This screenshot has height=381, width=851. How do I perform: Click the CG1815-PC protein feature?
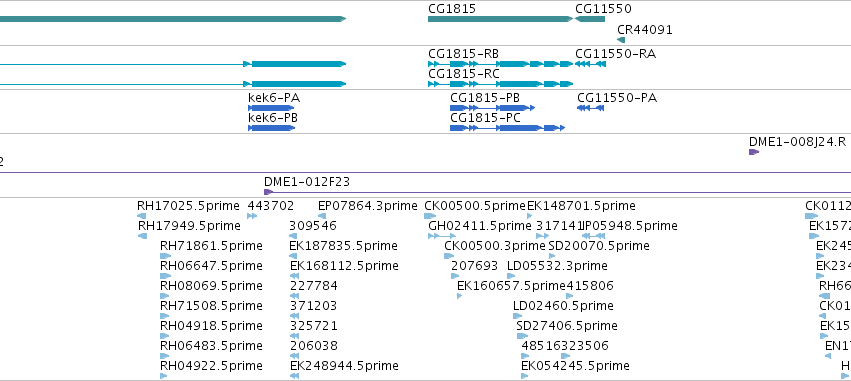click(507, 128)
